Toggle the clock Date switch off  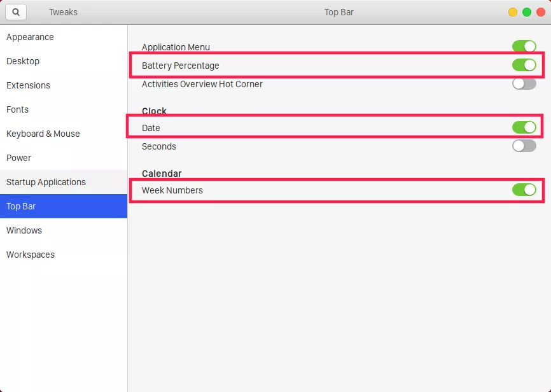(x=524, y=127)
